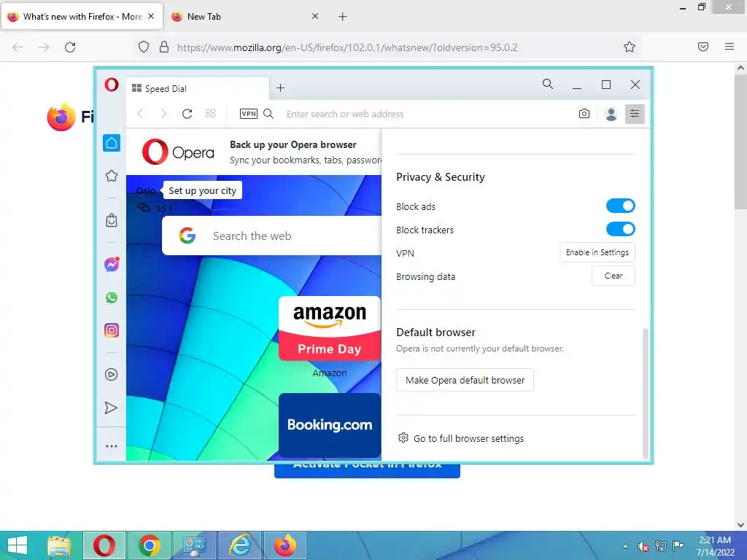Image resolution: width=747 pixels, height=560 pixels.
Task: Click Opera address bar field
Action: click(x=429, y=114)
